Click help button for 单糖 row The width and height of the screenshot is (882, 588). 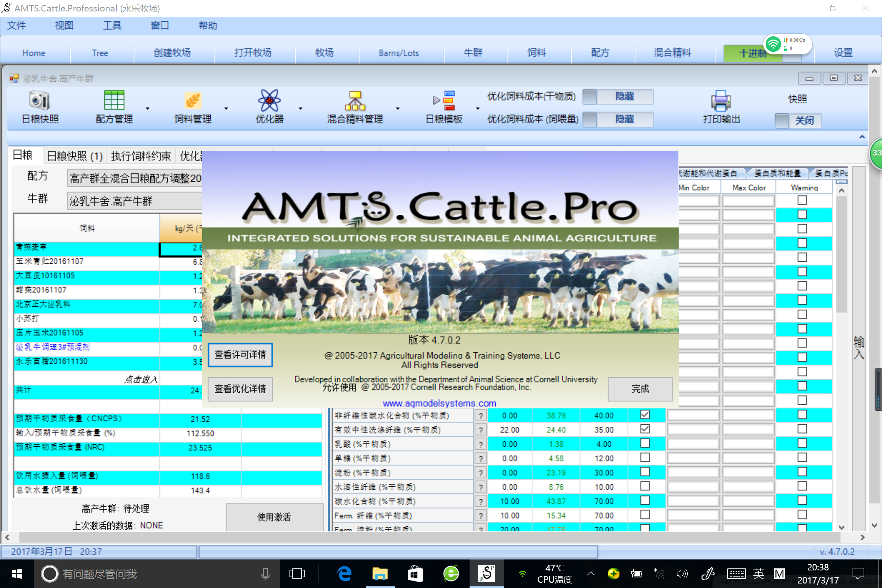481,459
